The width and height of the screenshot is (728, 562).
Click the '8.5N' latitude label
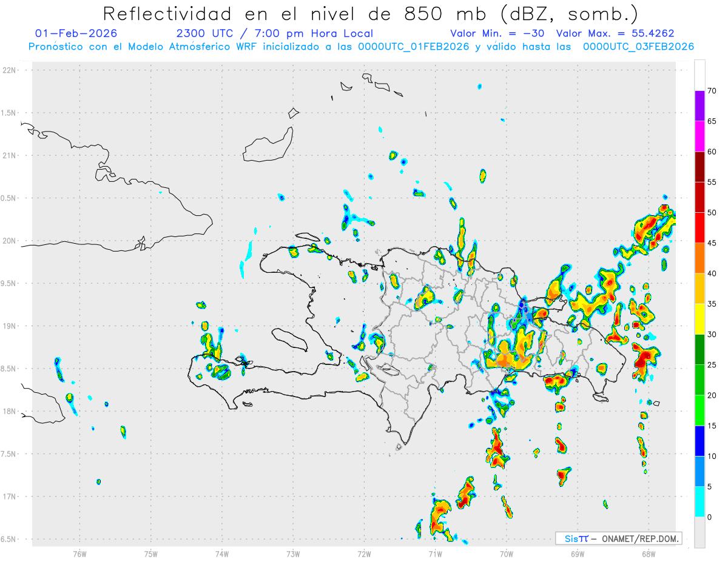coord(8,369)
